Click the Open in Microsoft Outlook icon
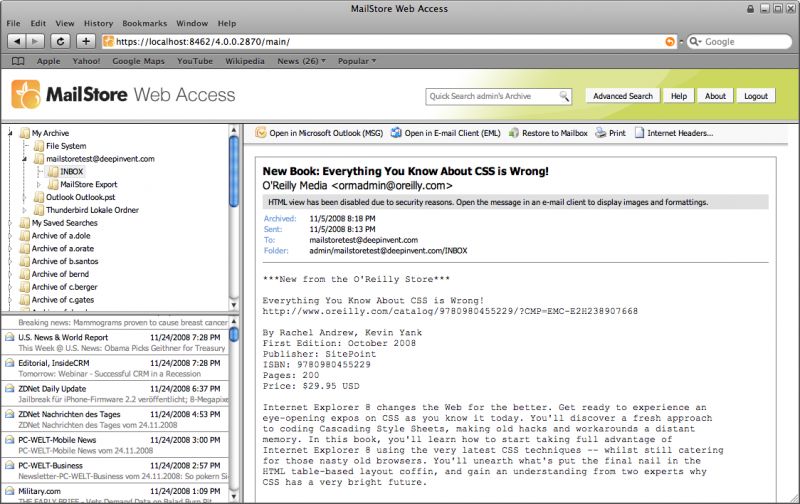 [261, 133]
